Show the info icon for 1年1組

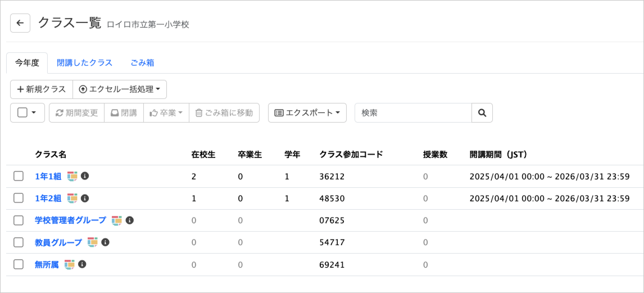[x=85, y=176]
